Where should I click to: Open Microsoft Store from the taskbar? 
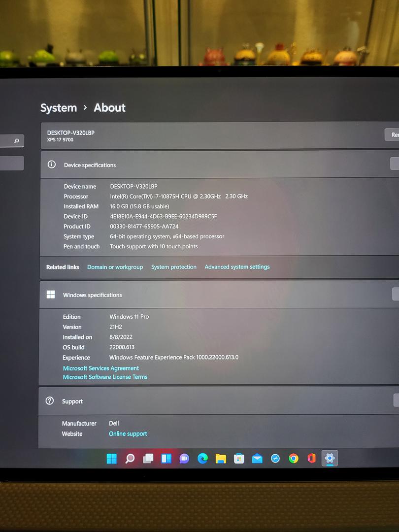tap(239, 459)
